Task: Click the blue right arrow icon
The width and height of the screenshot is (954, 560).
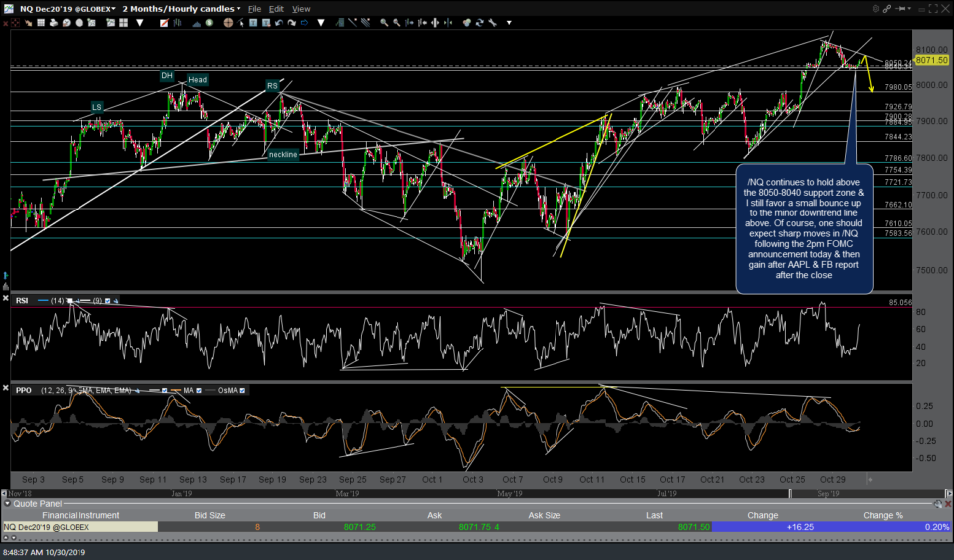Action: [304, 23]
